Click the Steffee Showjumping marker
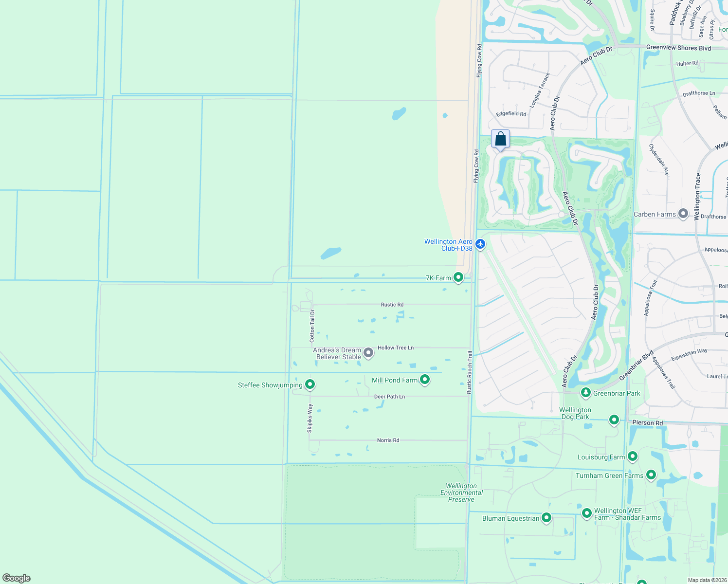This screenshot has width=728, height=584. [x=310, y=384]
